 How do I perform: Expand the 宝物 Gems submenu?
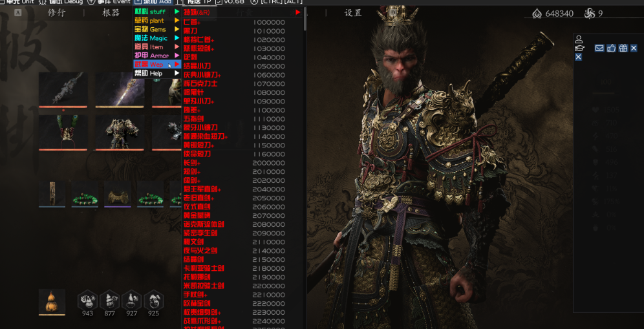[157, 29]
